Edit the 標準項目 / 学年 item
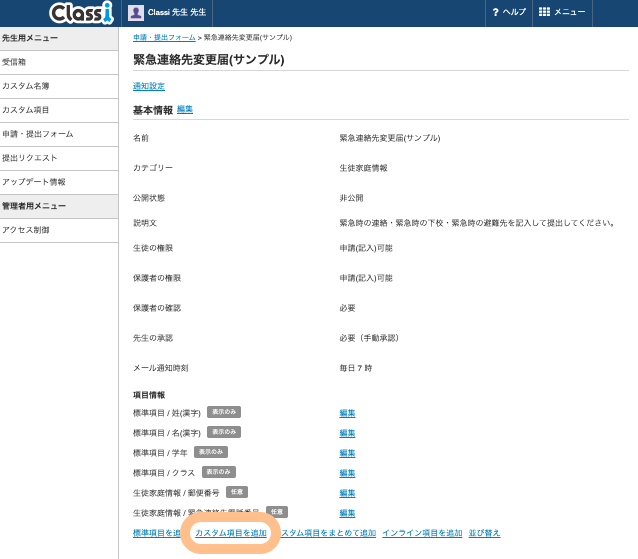 click(x=347, y=453)
